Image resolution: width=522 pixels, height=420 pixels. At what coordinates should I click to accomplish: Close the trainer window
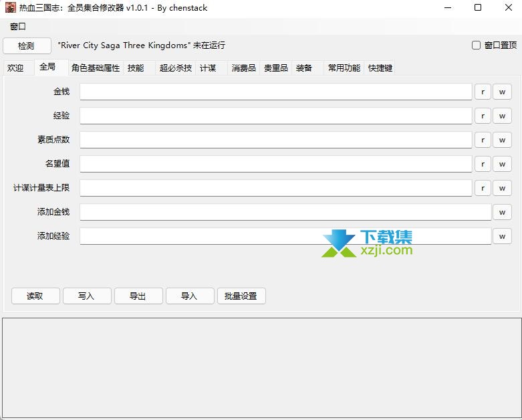click(x=509, y=7)
